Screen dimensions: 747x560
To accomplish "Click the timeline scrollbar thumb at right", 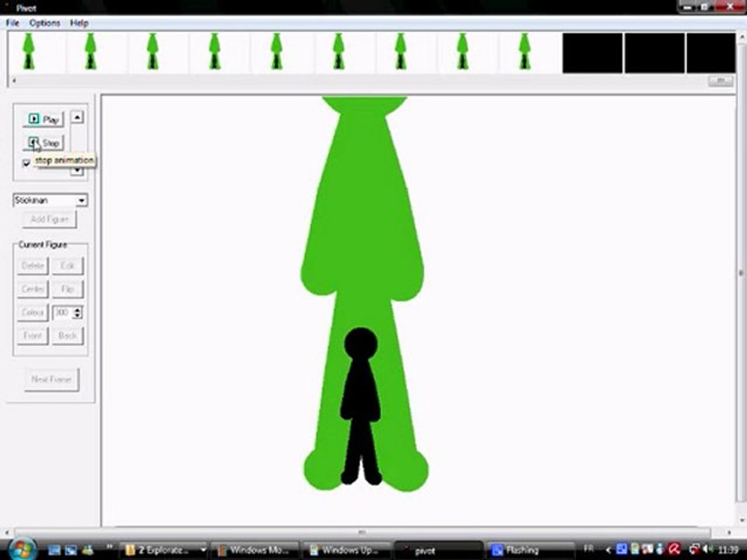I will (x=721, y=81).
